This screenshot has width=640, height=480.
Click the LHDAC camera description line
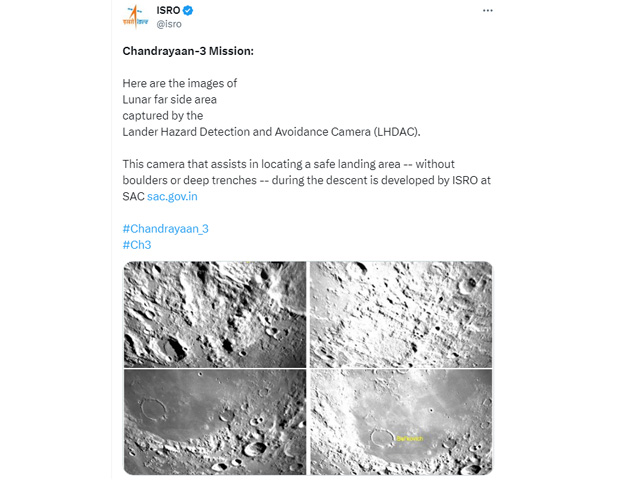pos(271,132)
